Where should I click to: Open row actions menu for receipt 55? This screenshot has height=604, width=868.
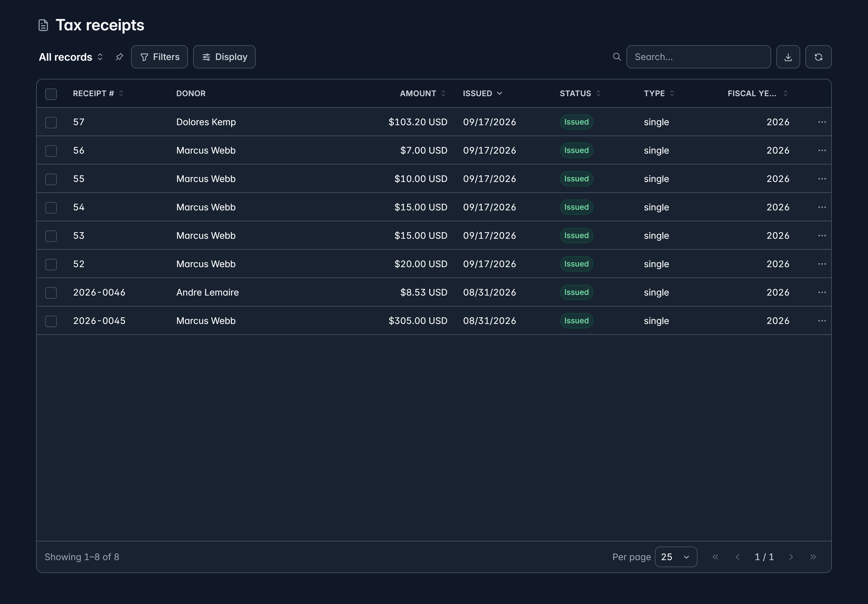pos(821,179)
